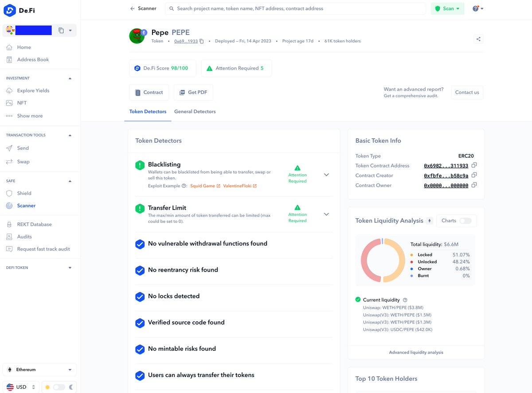The image size is (532, 393).
Task: Click the Audits icon
Action: point(9,237)
